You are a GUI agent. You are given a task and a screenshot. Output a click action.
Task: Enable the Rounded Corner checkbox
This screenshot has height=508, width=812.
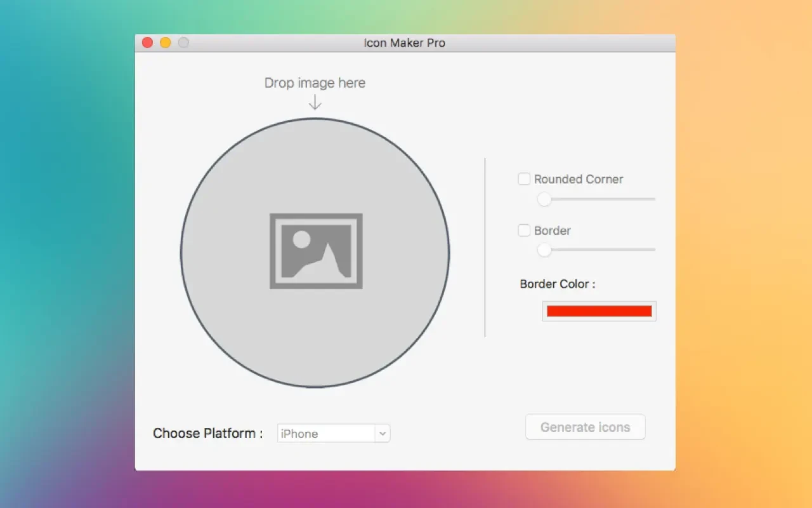click(523, 179)
